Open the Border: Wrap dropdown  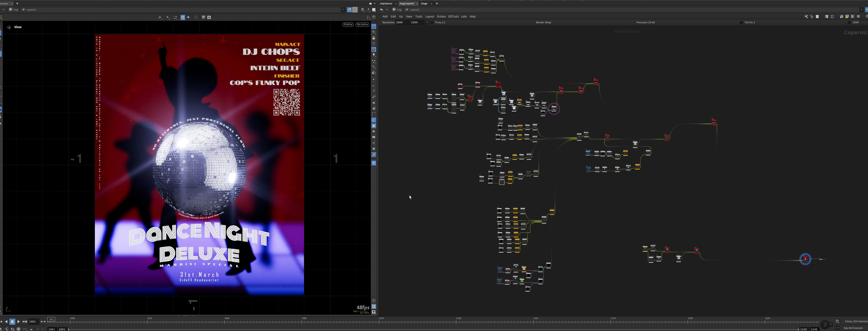click(544, 22)
